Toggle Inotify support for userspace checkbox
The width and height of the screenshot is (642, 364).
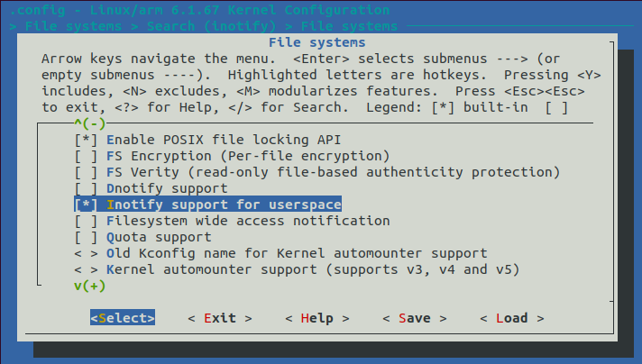click(86, 205)
